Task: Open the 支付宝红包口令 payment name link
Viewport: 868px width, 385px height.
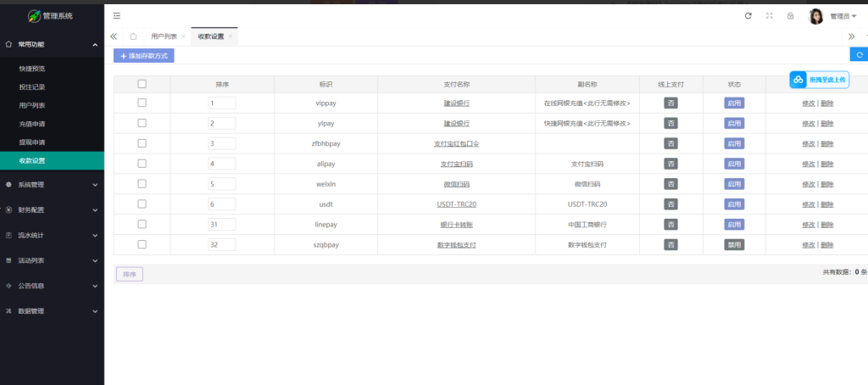Action: pyautogui.click(x=457, y=143)
